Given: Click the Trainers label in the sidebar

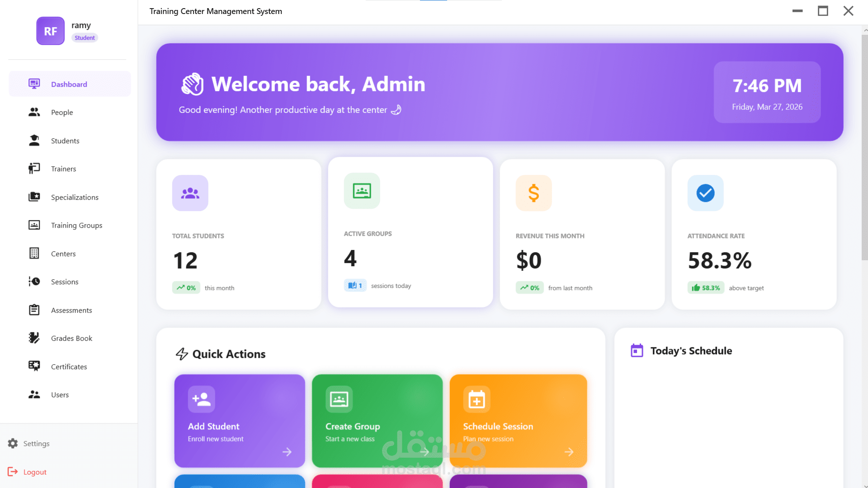Looking at the screenshot, I should click(63, 169).
